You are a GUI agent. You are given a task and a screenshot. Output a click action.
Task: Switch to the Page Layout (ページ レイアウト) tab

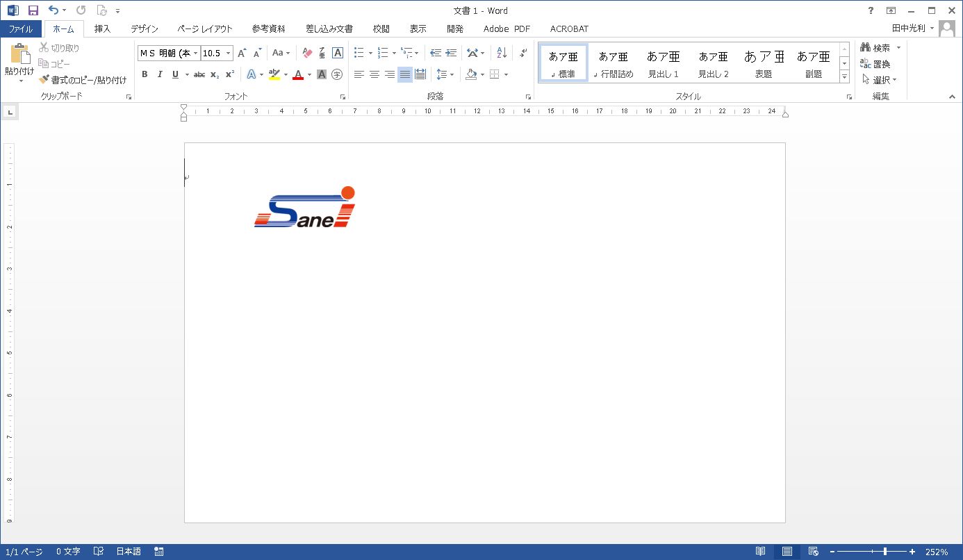pos(205,28)
